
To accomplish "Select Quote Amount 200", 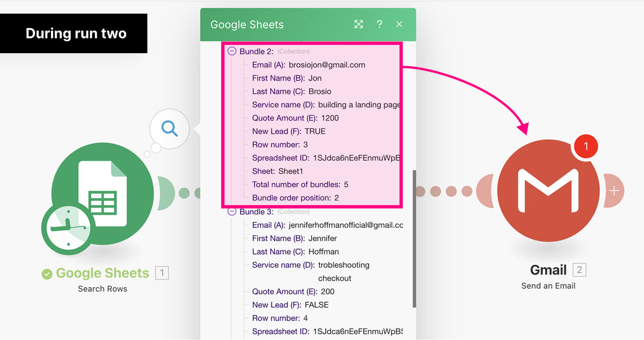I will coord(328,291).
